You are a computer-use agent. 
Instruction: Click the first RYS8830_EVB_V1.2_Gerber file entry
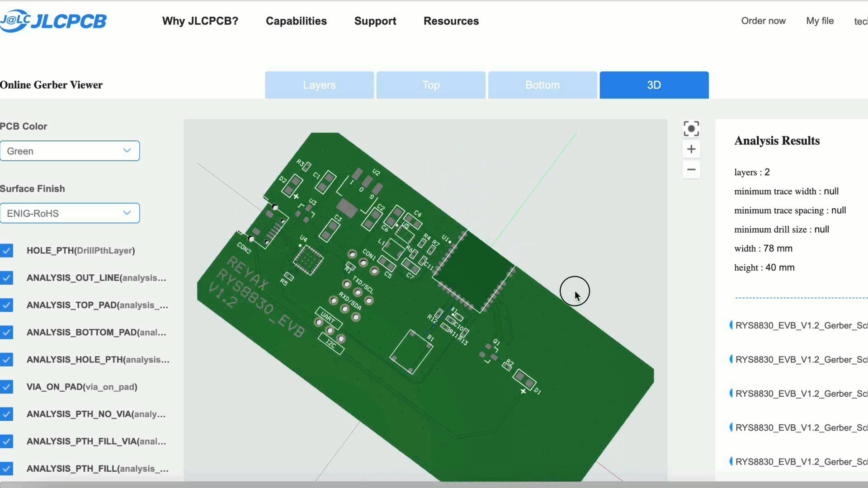tap(799, 325)
